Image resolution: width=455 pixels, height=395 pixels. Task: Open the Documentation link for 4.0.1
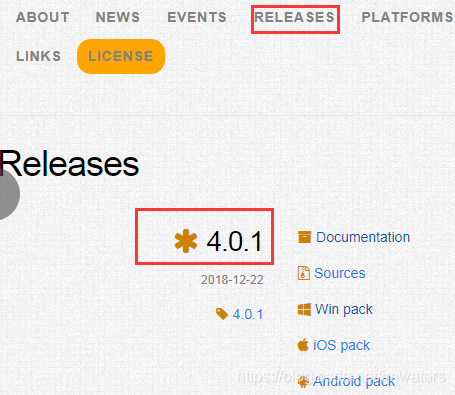point(363,237)
